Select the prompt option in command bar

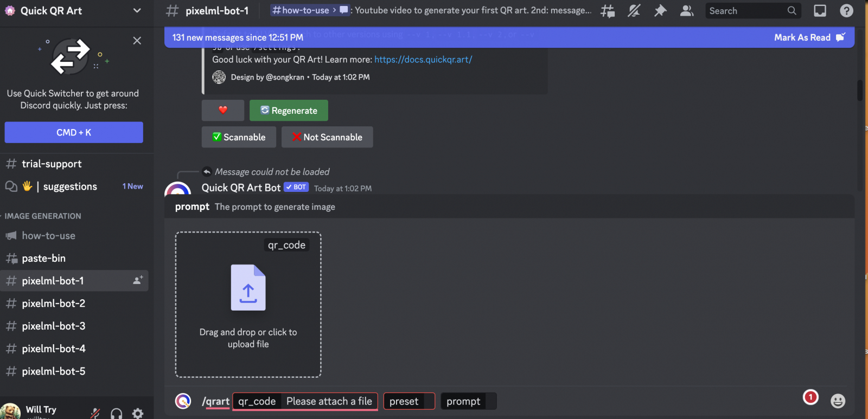(469, 401)
